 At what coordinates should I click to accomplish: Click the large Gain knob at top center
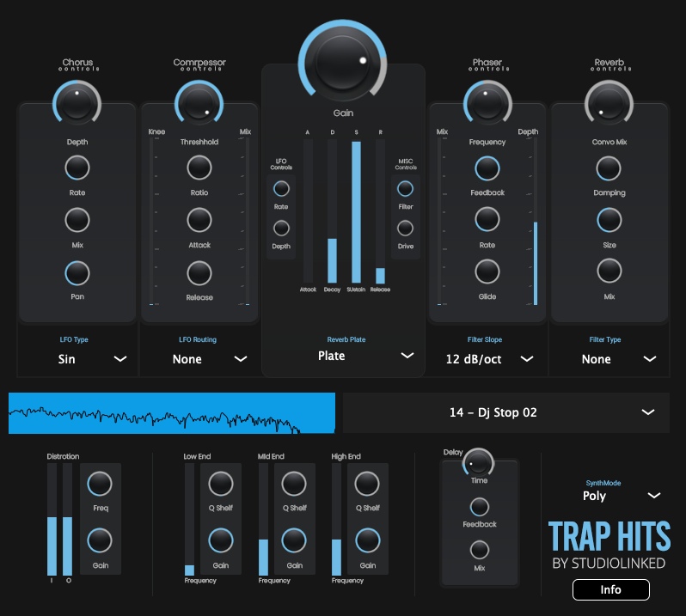tap(342, 62)
